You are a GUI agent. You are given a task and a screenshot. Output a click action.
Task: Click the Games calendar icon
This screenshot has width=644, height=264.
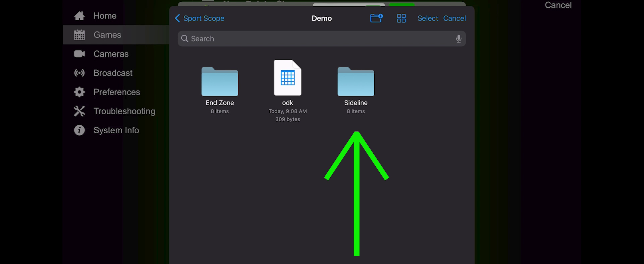tap(79, 35)
